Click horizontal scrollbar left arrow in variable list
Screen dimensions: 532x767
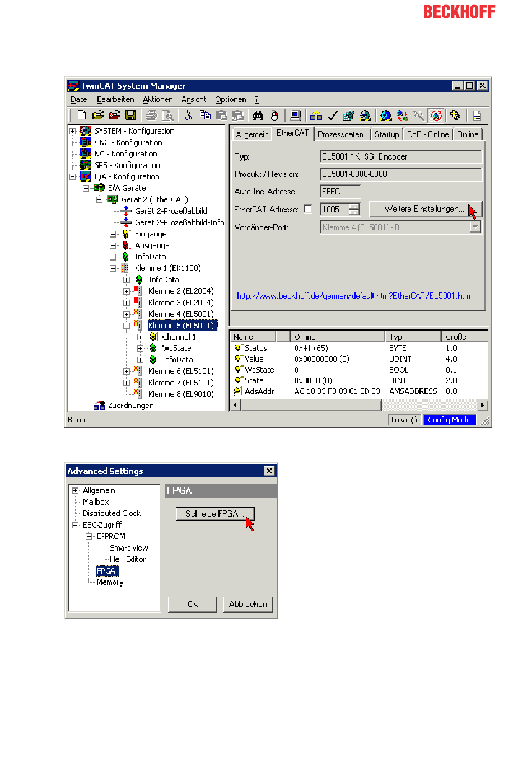236,405
